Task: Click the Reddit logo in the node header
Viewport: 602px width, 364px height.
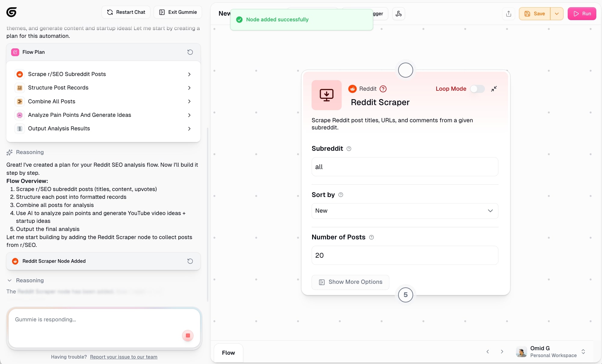Action: point(352,89)
